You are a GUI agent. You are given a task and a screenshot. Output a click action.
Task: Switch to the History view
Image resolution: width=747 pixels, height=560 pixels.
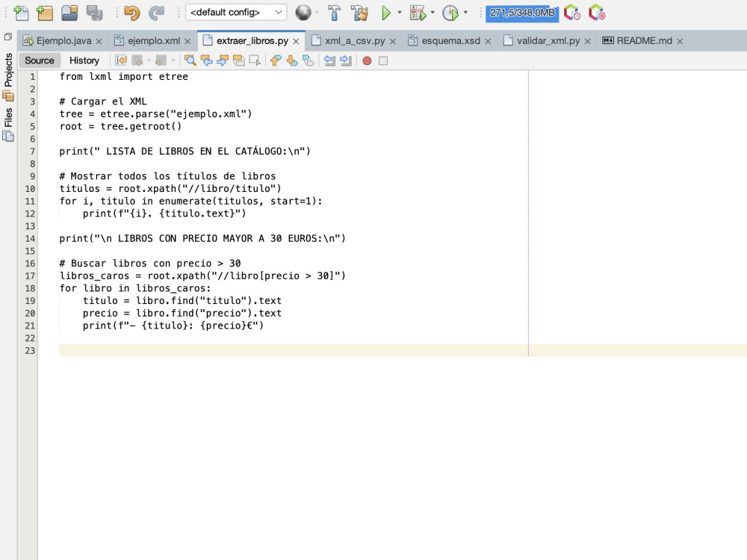click(x=84, y=60)
